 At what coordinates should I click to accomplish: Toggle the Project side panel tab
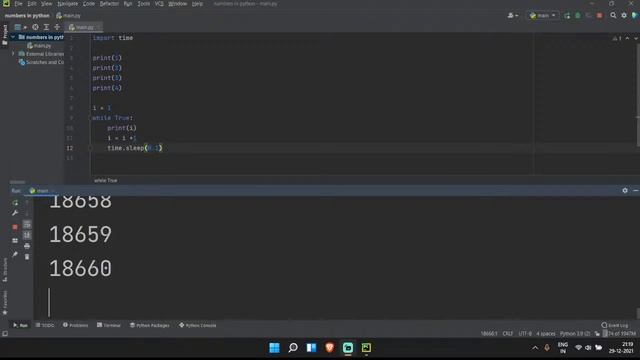click(5, 35)
